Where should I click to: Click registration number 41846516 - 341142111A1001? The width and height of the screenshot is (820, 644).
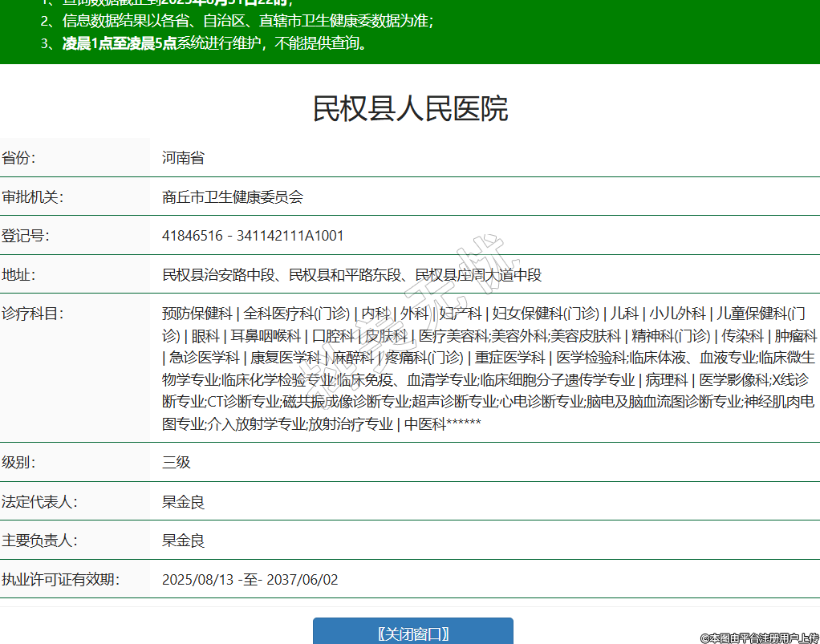[x=253, y=236]
